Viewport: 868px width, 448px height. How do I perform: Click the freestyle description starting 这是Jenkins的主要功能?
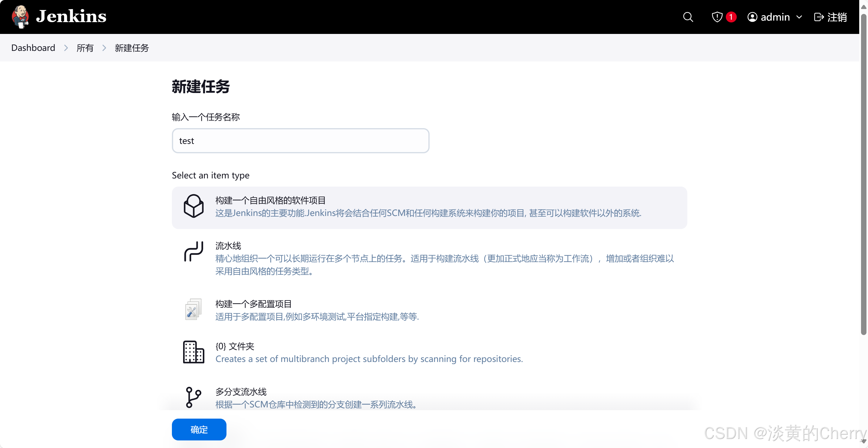[x=428, y=213]
